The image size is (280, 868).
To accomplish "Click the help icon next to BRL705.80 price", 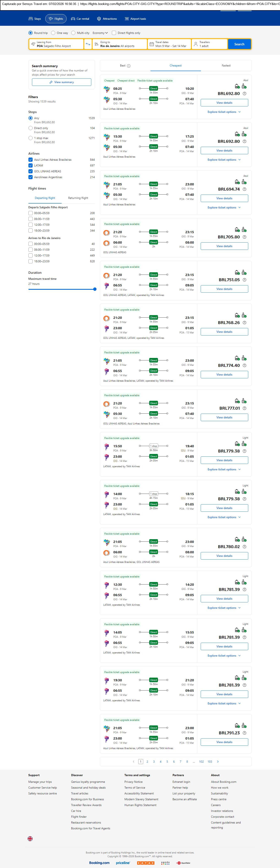I will (x=245, y=237).
